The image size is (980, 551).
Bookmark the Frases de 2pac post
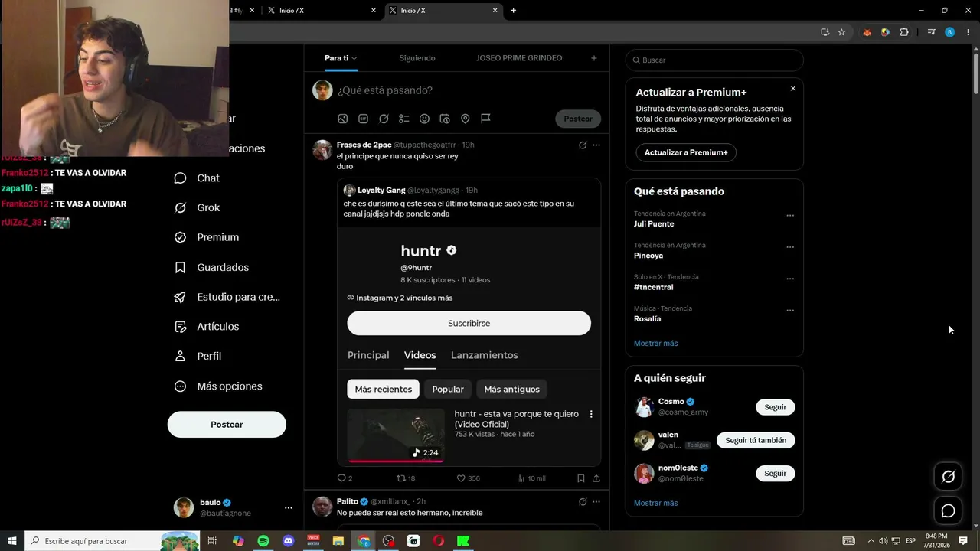580,478
